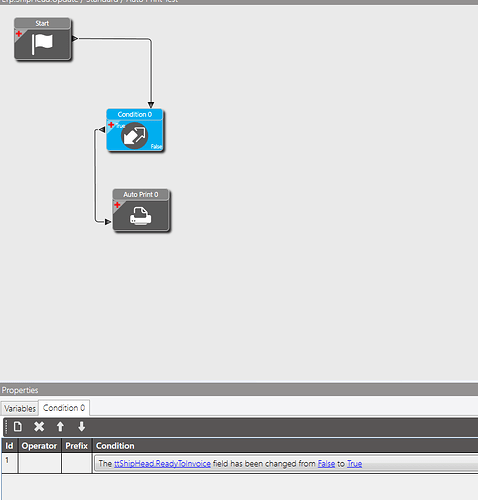This screenshot has height=500, width=478.
Task: Click the Prefix cell of row 1
Action: [x=77, y=463]
